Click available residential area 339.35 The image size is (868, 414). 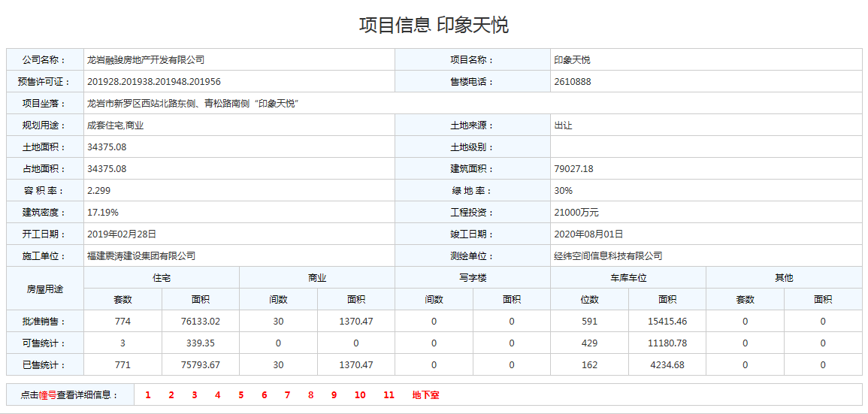click(x=201, y=343)
